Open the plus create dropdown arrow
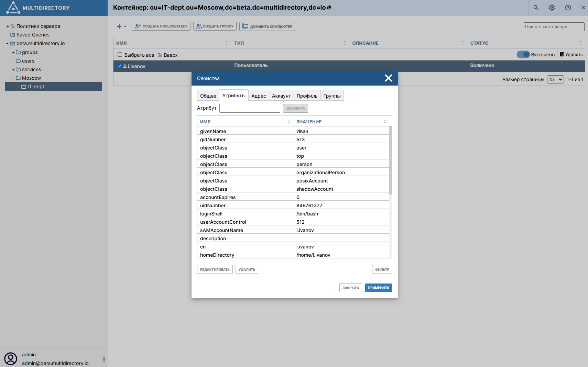Screen dimensions: 588x367 click(125, 26)
